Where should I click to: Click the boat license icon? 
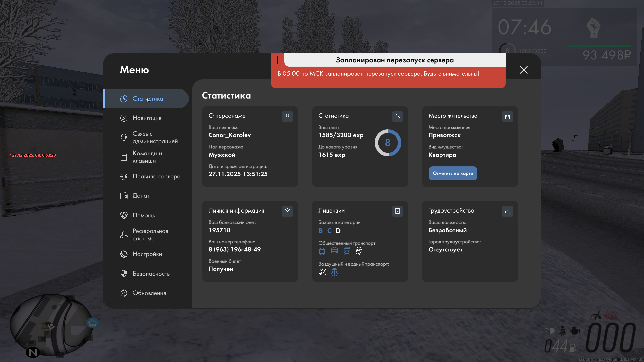coord(334,272)
